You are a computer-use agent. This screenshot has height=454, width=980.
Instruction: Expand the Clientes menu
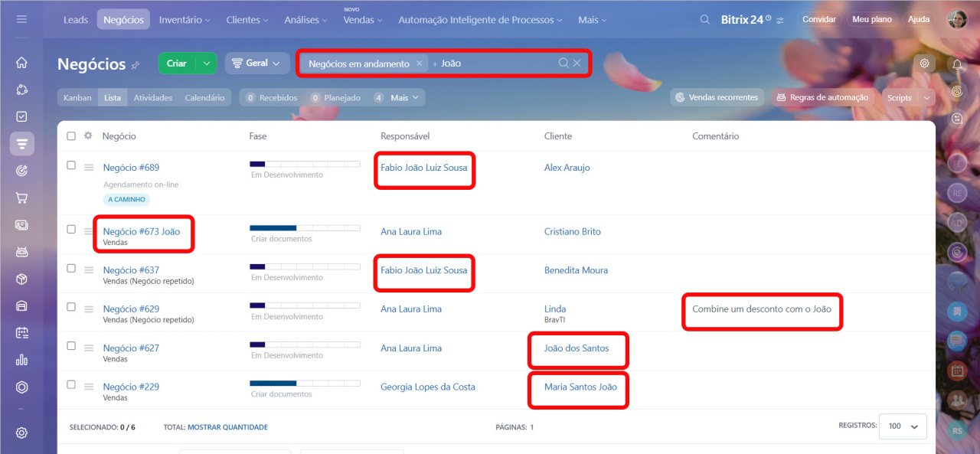[247, 20]
